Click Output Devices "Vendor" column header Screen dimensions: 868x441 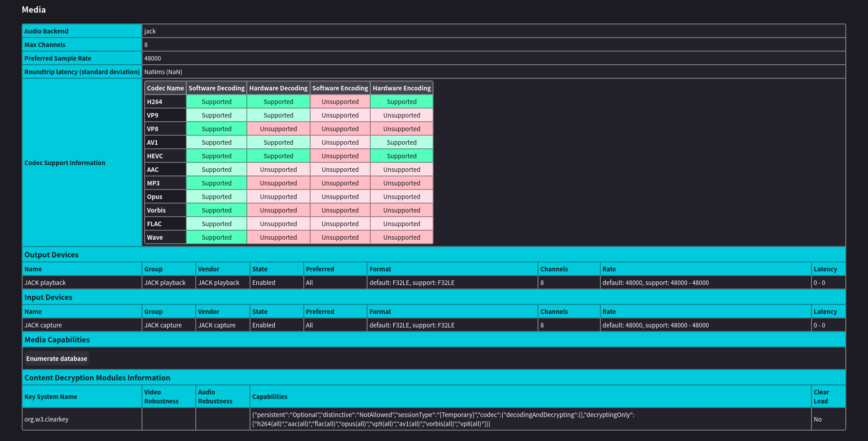coord(223,269)
